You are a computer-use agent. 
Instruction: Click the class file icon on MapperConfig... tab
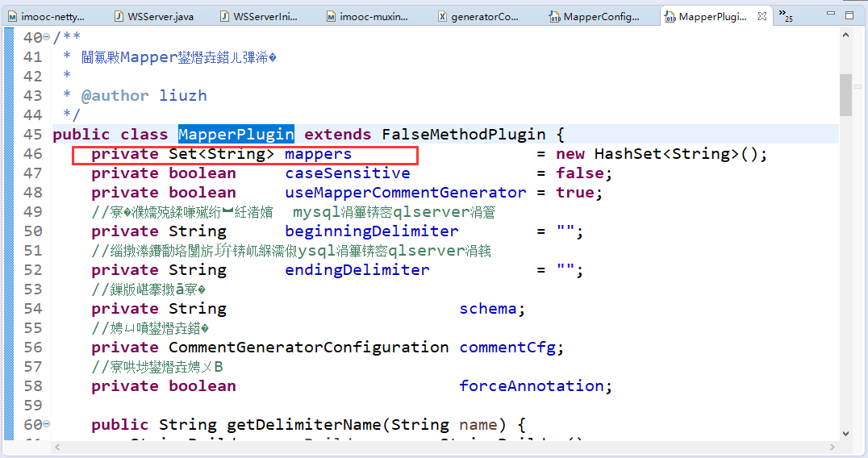pos(554,17)
